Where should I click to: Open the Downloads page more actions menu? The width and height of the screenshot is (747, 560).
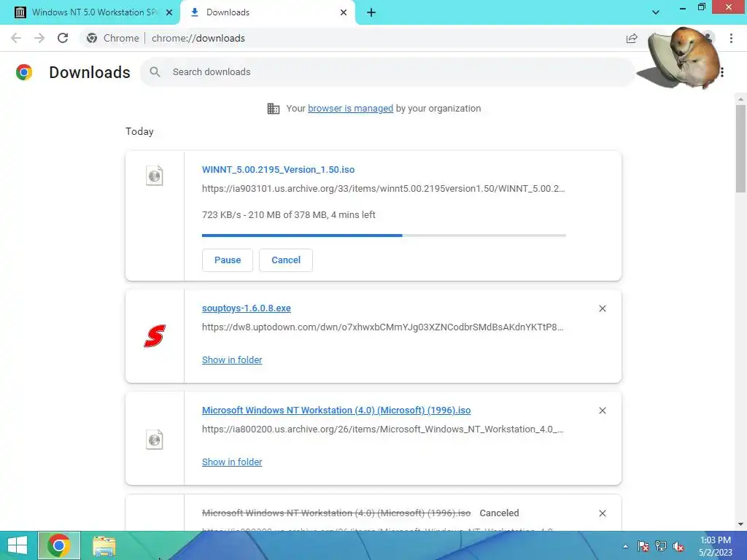tap(722, 72)
